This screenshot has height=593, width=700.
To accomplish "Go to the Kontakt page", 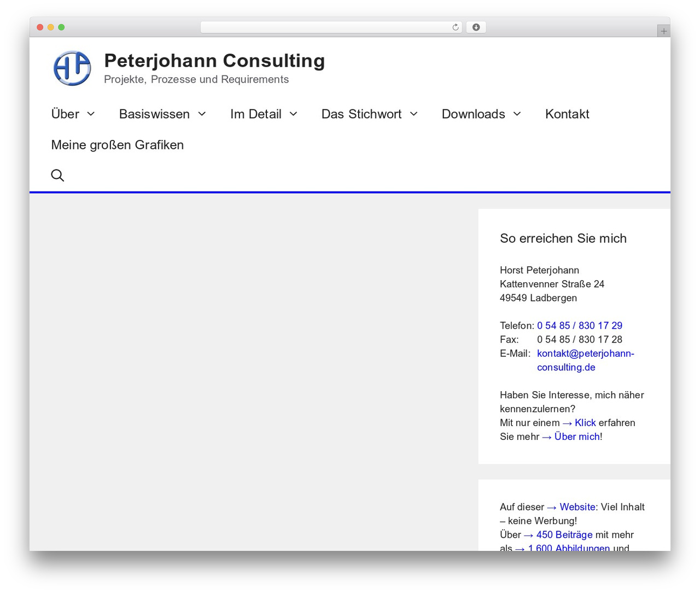I will 567,114.
